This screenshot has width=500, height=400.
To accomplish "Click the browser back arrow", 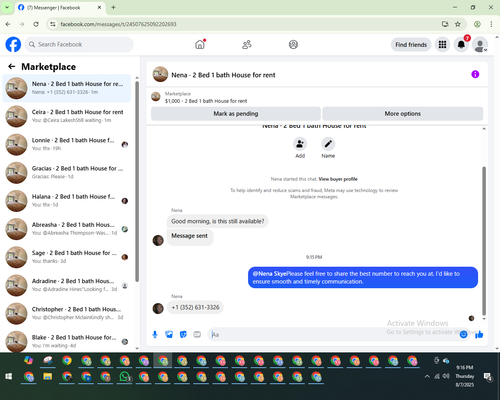I will pos(8,24).
